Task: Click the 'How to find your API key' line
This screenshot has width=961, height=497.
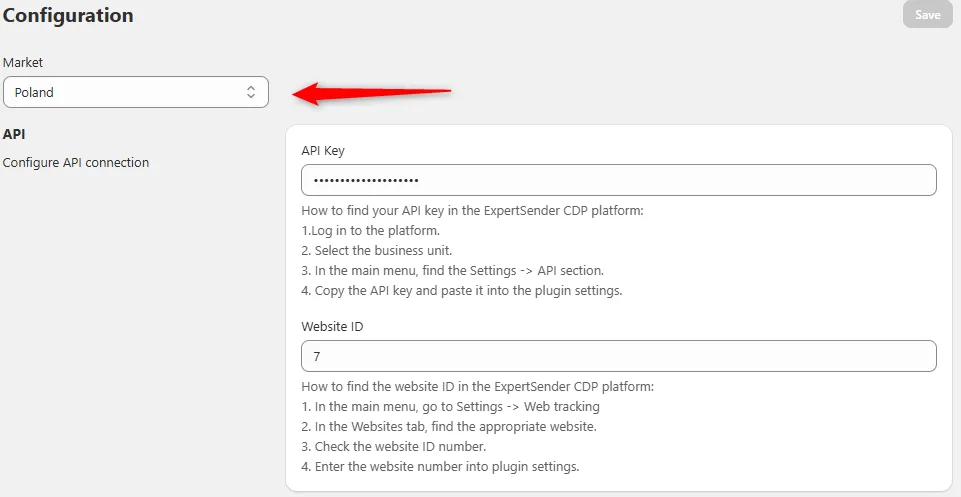Action: 473,211
